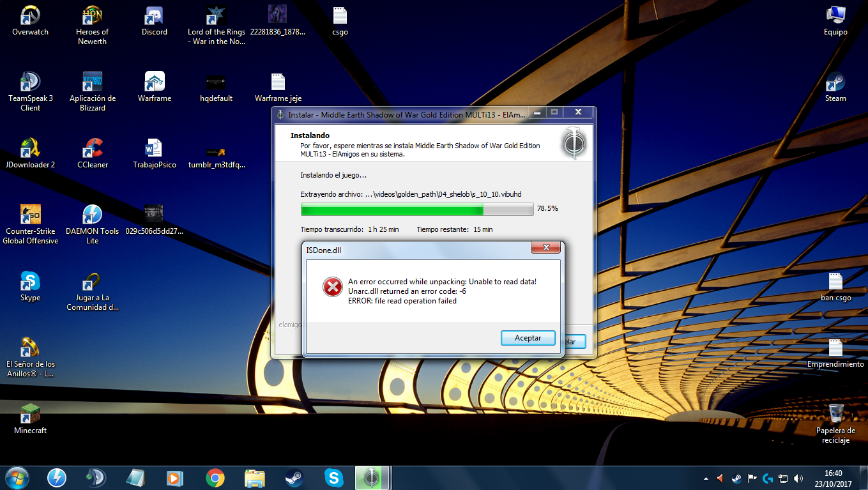Select Lord of the Rings War in the North icon

point(217,26)
